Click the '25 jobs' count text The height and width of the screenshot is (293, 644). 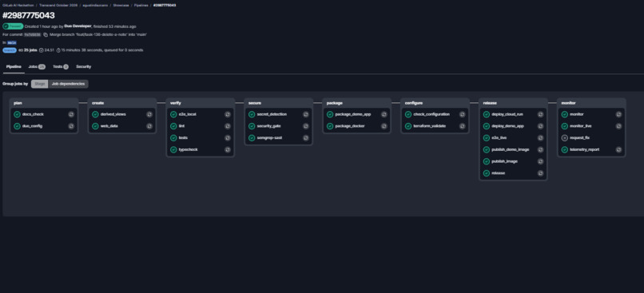tap(31, 50)
